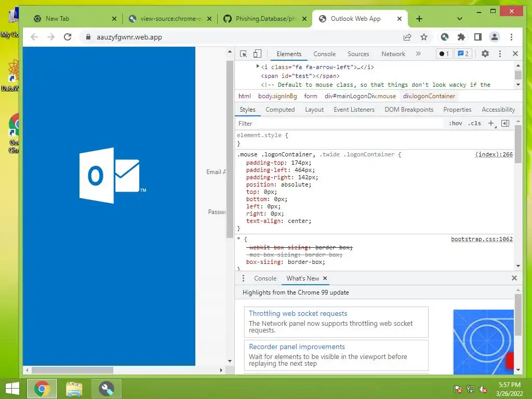Open the Sources tab
532x399 pixels.
pyautogui.click(x=358, y=54)
